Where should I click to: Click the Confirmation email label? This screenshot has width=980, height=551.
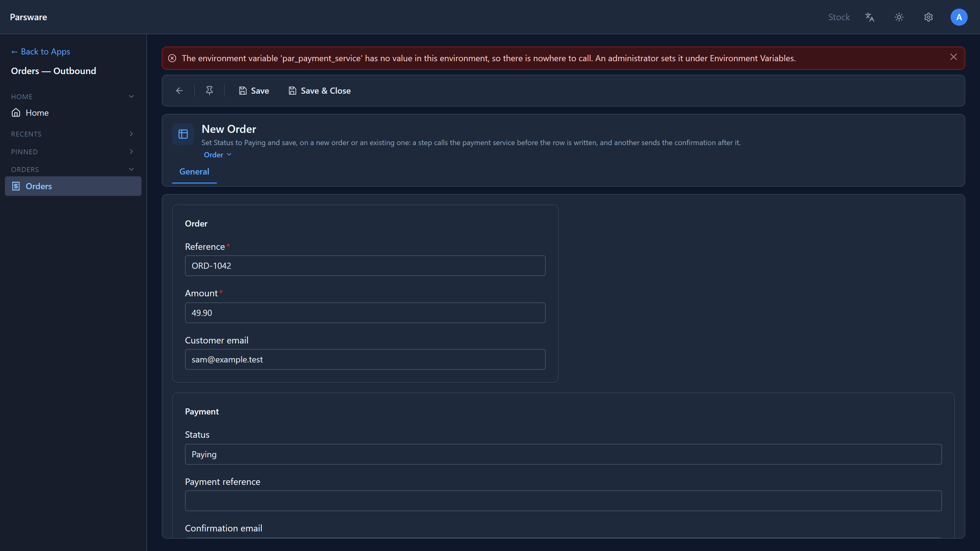click(x=223, y=528)
